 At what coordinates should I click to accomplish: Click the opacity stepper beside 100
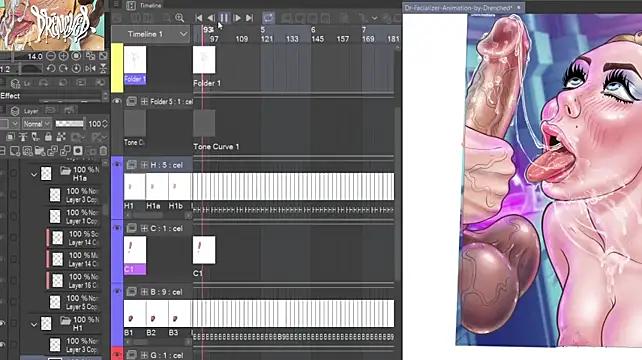105,124
